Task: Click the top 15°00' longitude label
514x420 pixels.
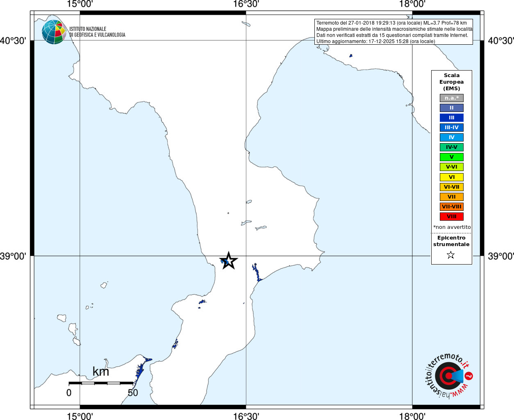Action: (80, 4)
